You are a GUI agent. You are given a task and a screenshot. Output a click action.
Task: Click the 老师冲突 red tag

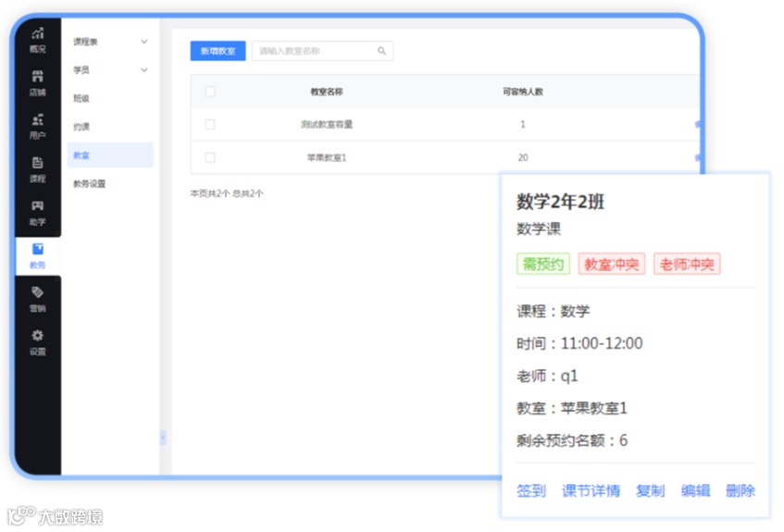point(687,264)
